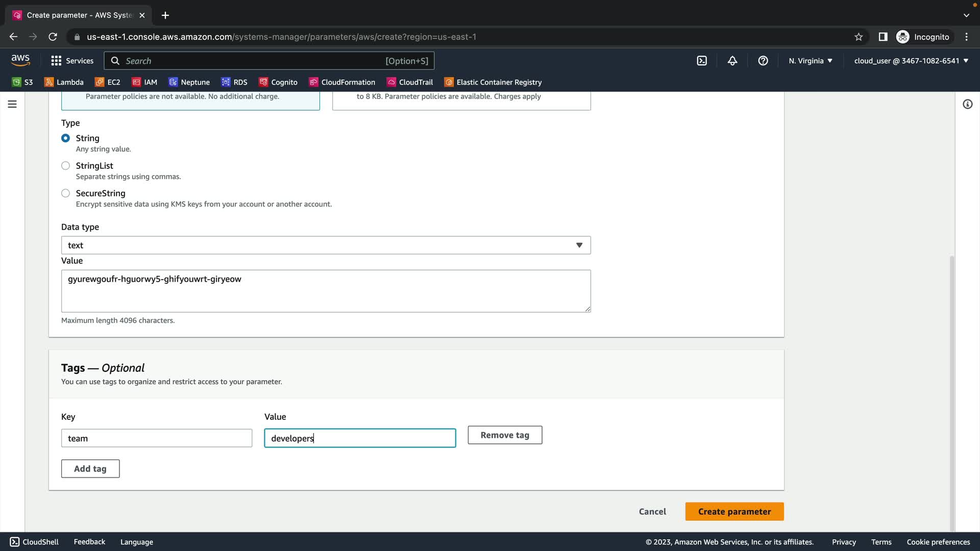Select the SecureString type radio button
The width and height of the screenshot is (980, 551).
pos(65,193)
